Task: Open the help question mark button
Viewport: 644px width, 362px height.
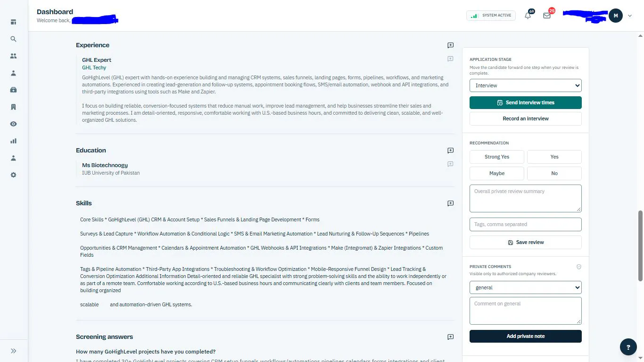Action: (x=628, y=347)
